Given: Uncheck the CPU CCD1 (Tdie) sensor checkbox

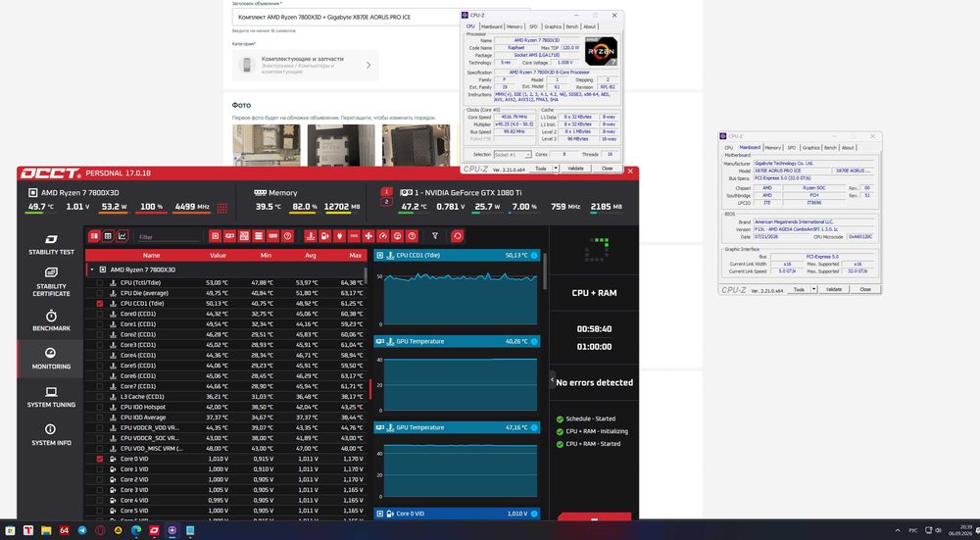Looking at the screenshot, I should tap(100, 304).
